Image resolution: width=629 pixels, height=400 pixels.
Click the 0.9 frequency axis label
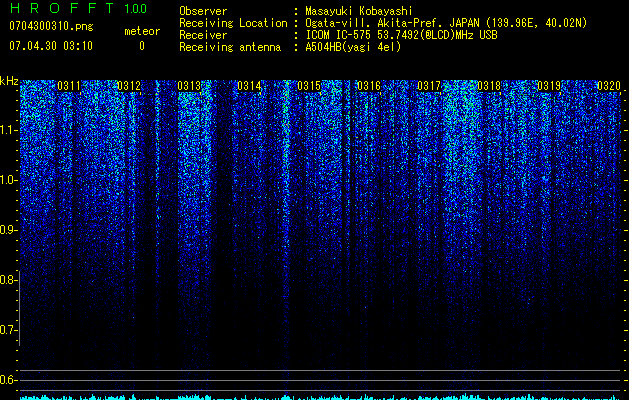[x=8, y=230]
